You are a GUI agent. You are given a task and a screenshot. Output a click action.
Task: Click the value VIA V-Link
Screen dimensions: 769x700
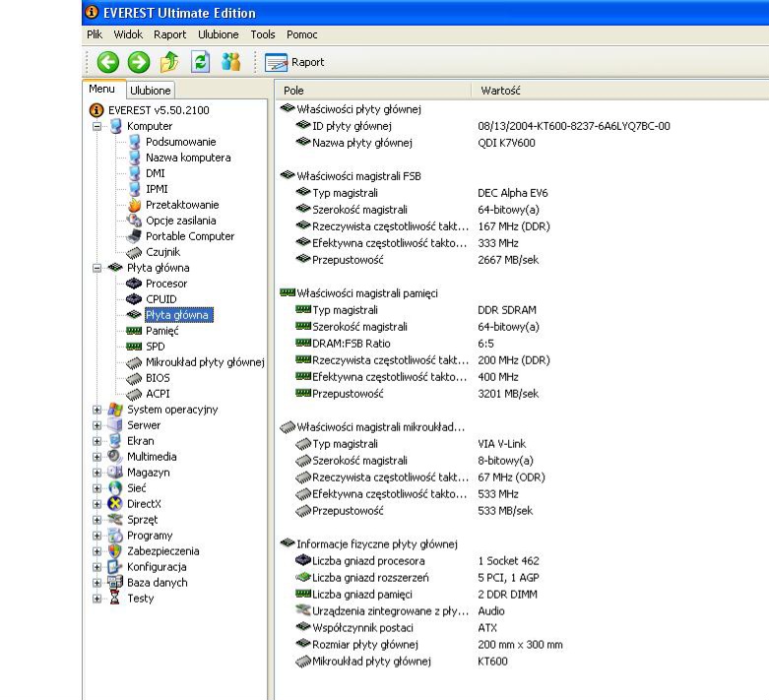(501, 444)
